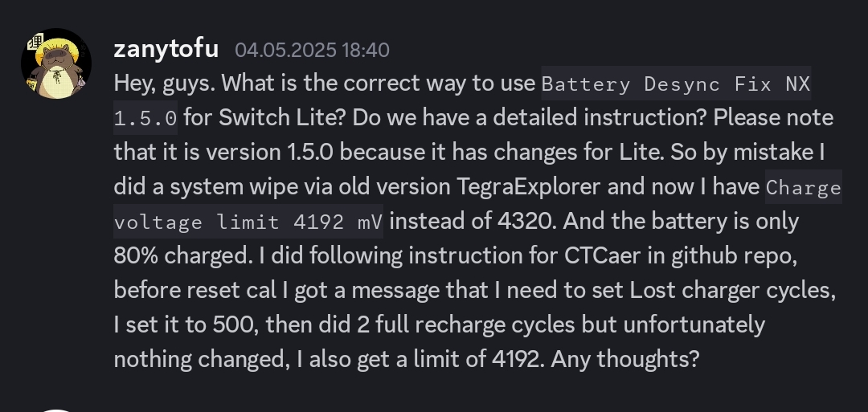Click the partially visible avatar below the message
868x412 pixels.
click(56, 410)
